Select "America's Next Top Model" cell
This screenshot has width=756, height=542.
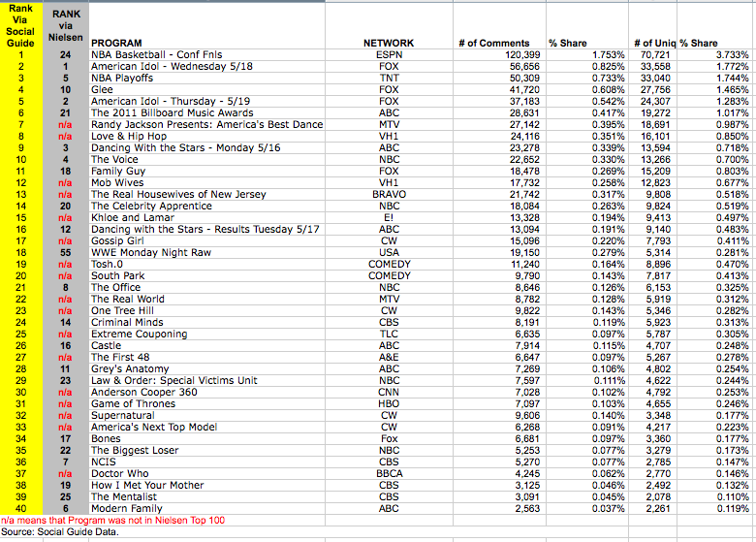[x=206, y=428]
